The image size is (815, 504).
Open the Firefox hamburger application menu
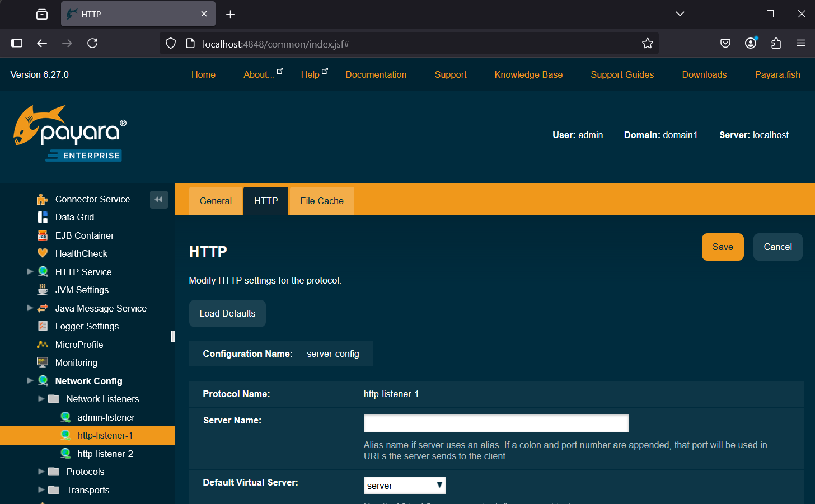coord(801,43)
